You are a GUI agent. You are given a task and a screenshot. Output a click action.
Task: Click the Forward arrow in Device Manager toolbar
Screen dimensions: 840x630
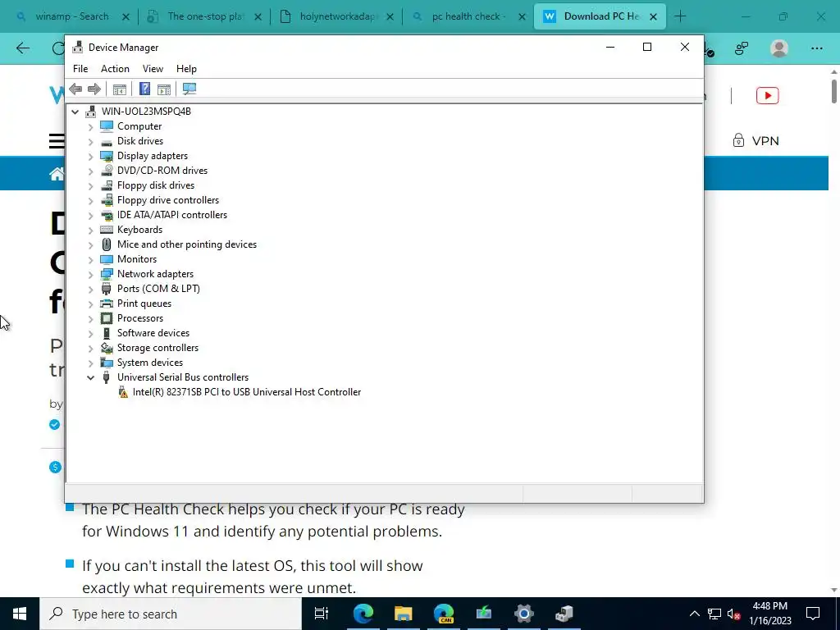click(x=94, y=89)
